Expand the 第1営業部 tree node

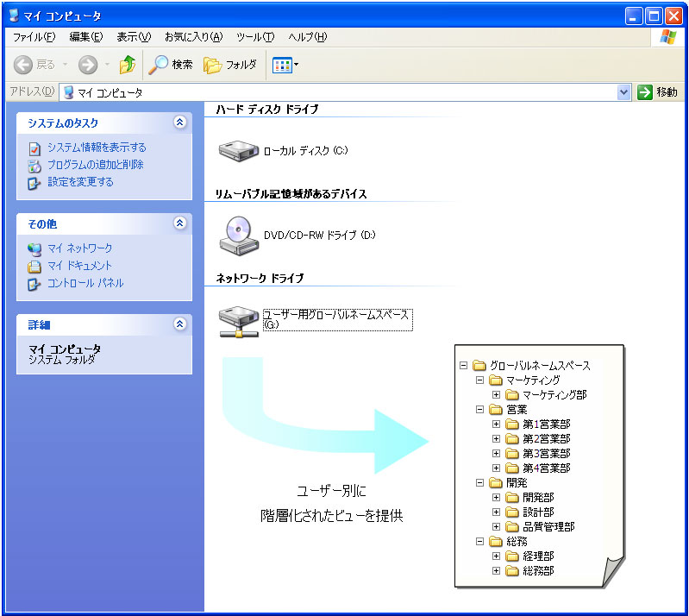496,424
